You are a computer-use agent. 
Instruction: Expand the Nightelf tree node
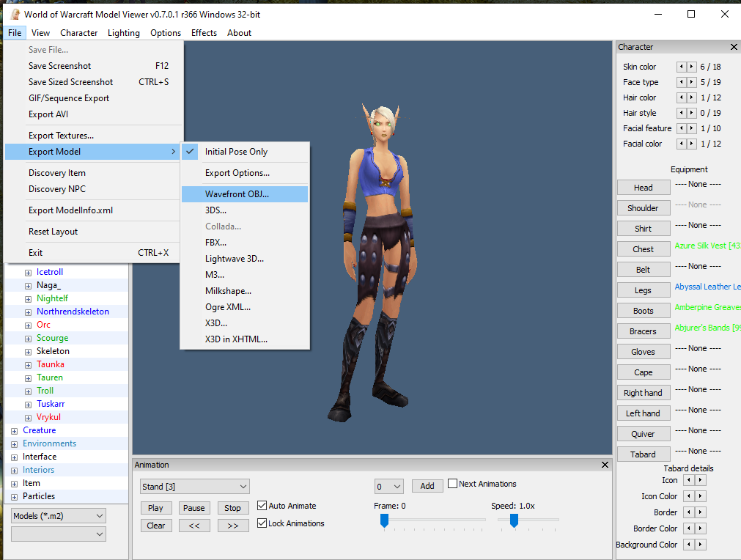click(29, 299)
